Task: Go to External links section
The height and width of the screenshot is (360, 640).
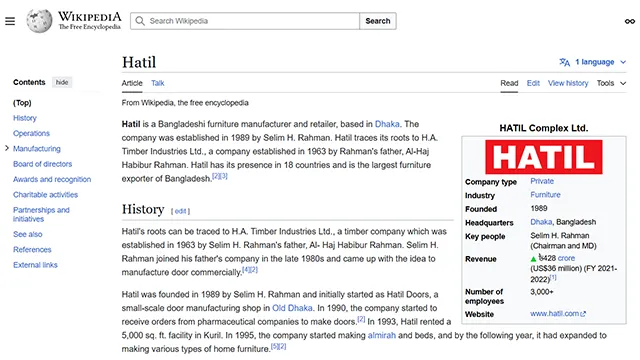Action: (35, 265)
